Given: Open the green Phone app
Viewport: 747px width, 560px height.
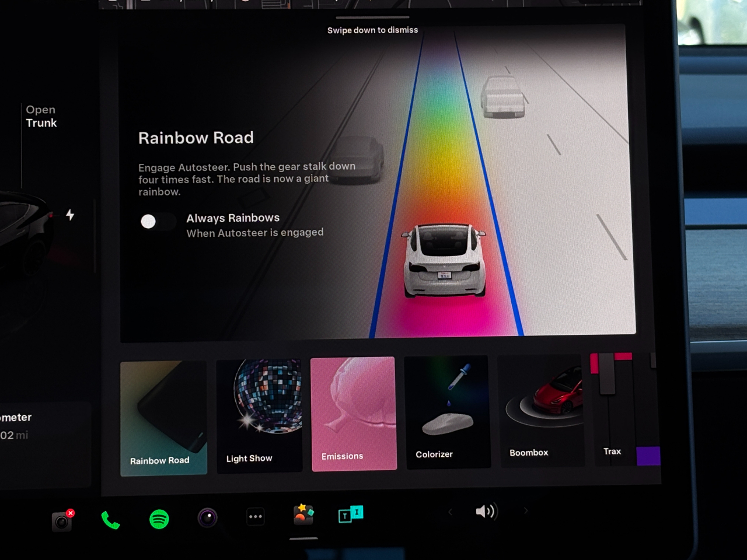Looking at the screenshot, I should (110, 520).
